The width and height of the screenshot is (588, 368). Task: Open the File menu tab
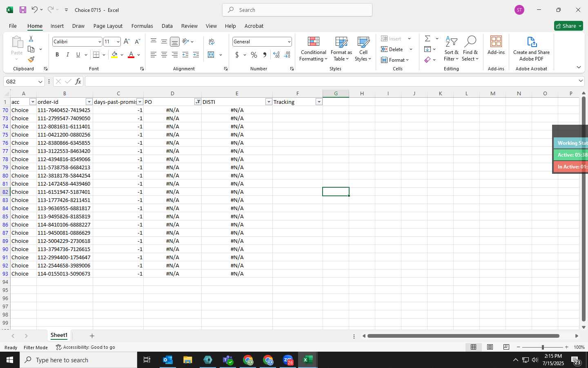click(x=13, y=26)
